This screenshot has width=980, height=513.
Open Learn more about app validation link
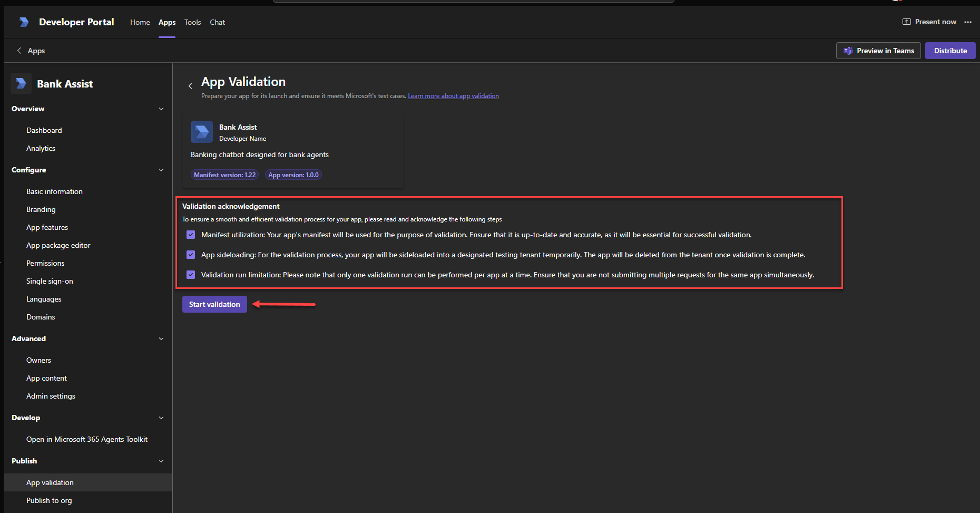(453, 96)
